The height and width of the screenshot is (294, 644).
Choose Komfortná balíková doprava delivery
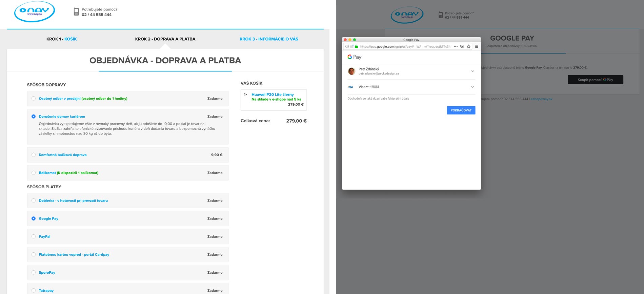pyautogui.click(x=34, y=155)
